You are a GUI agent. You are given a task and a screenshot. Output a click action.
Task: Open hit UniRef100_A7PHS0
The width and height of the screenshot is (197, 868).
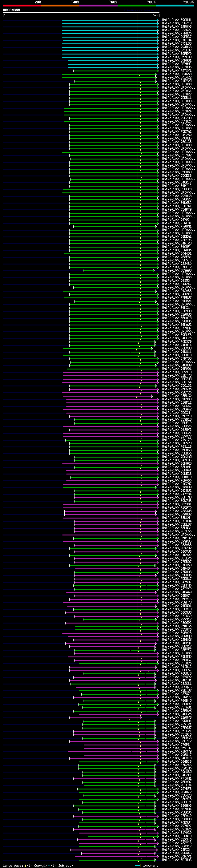pyautogui.click(x=176, y=33)
